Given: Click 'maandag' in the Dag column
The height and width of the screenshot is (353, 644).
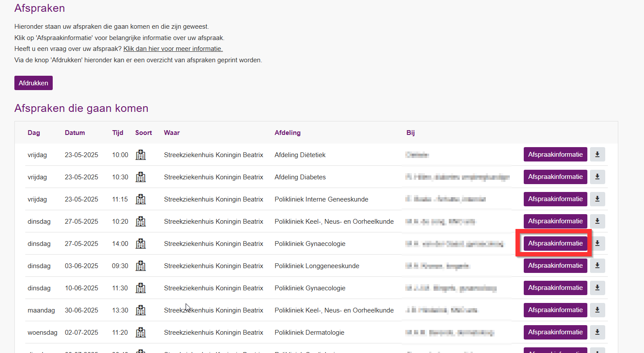Looking at the screenshot, I should point(41,310).
